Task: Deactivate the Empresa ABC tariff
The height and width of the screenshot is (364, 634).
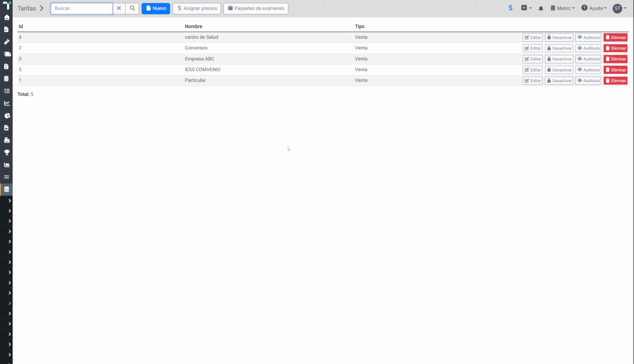Action: pyautogui.click(x=559, y=59)
